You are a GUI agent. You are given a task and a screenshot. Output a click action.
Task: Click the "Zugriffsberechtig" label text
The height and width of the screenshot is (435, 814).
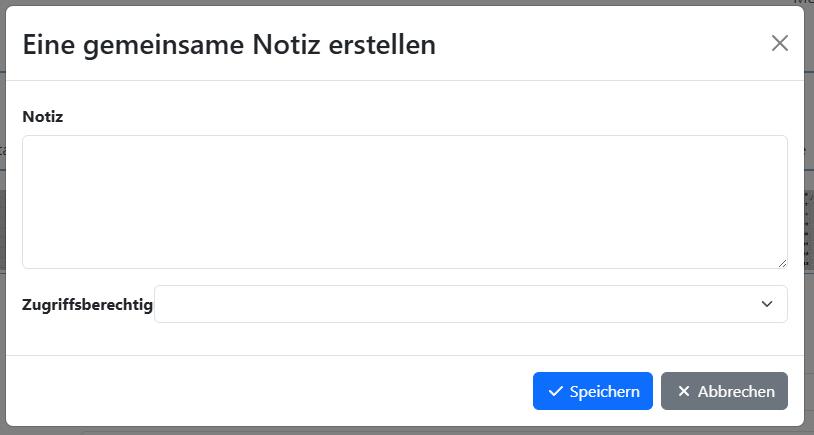tap(87, 304)
